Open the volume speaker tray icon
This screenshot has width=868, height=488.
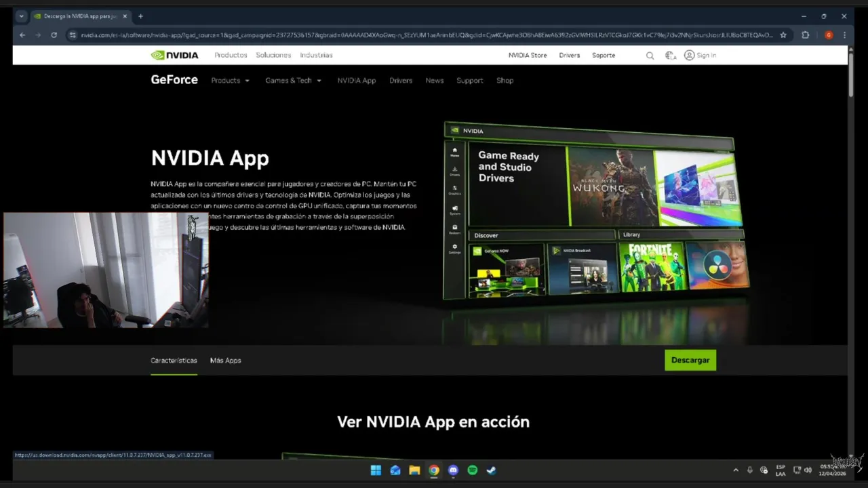808,470
